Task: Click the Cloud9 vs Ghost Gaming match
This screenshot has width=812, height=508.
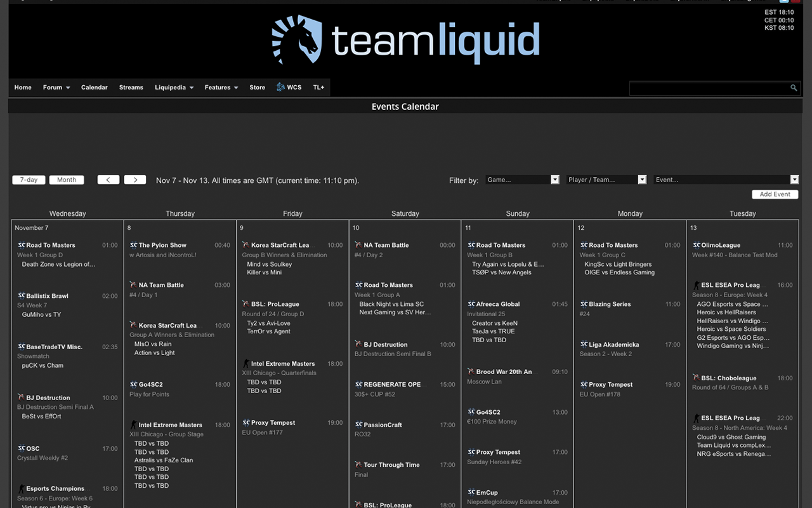Action: click(x=731, y=437)
